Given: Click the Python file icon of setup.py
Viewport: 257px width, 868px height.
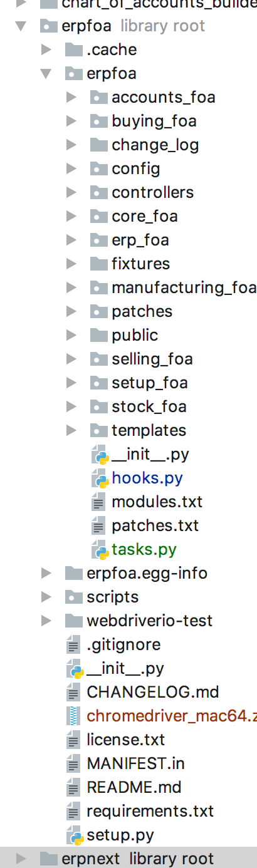Looking at the screenshot, I should [75, 835].
